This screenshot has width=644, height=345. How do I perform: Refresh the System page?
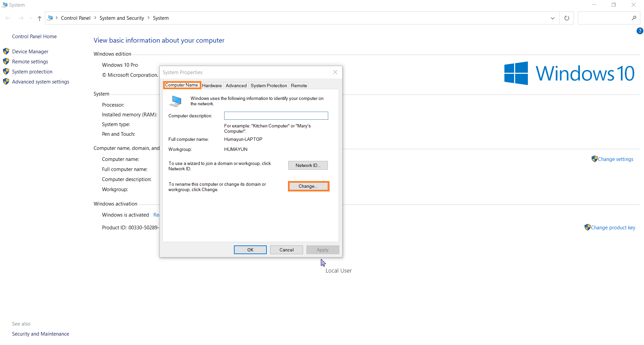click(x=566, y=18)
